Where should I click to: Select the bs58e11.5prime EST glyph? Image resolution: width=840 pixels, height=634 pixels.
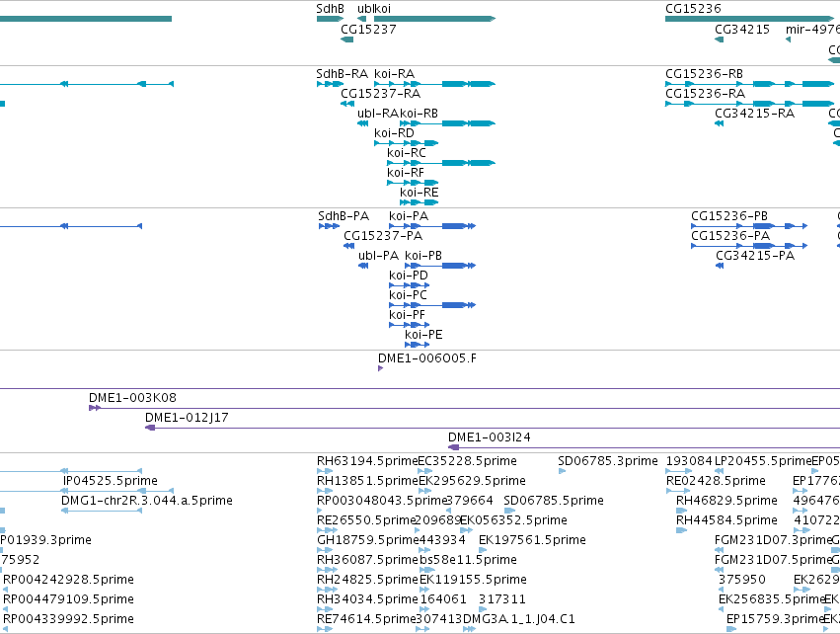[427, 570]
